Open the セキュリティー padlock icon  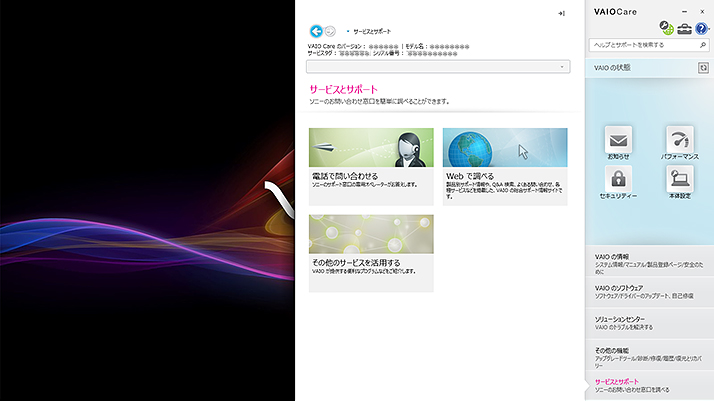pyautogui.click(x=618, y=180)
